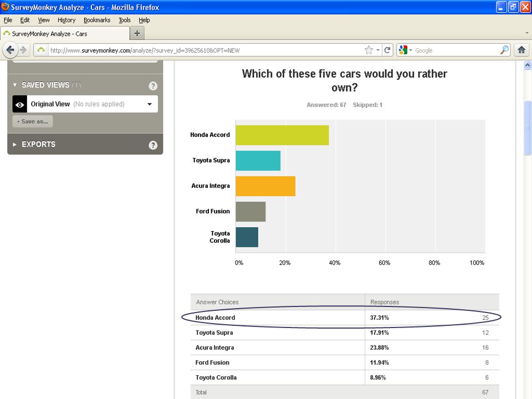Select the SurveyMonkey Analyze - Cars tab
This screenshot has width=532, height=399.
[x=65, y=34]
